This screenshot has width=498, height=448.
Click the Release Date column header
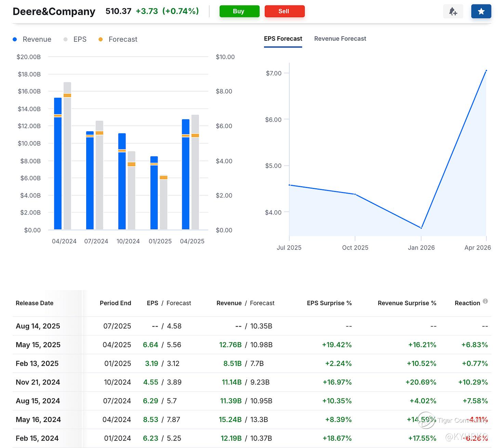[35, 303]
